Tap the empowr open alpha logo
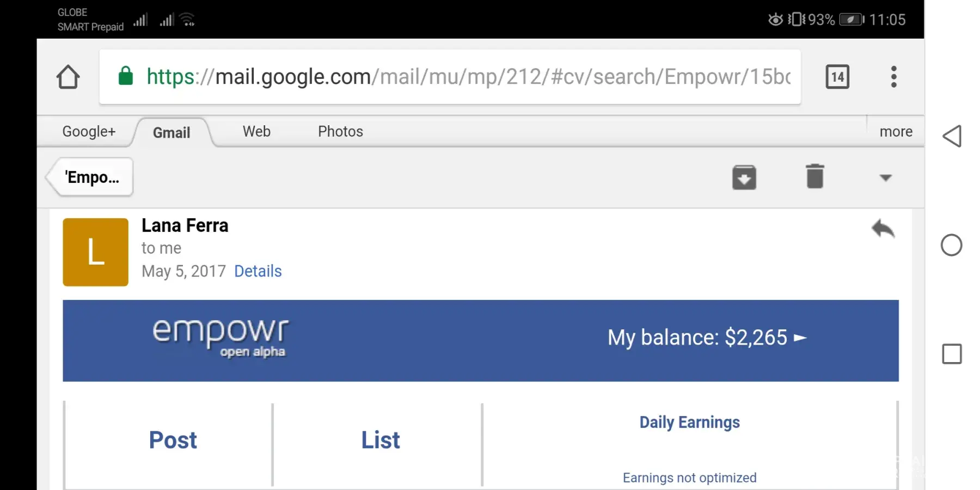980x490 pixels. (x=220, y=338)
